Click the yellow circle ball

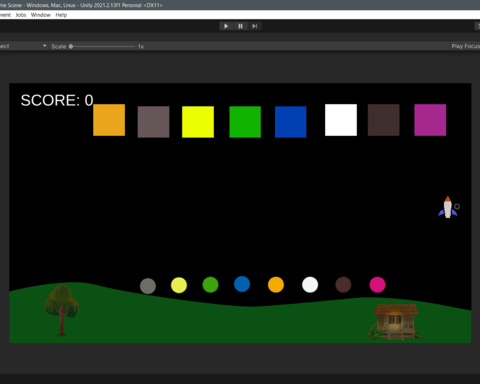[179, 285]
